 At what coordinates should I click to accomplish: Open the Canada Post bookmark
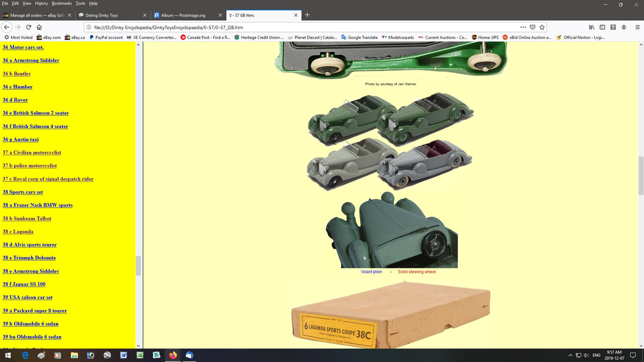point(205,37)
